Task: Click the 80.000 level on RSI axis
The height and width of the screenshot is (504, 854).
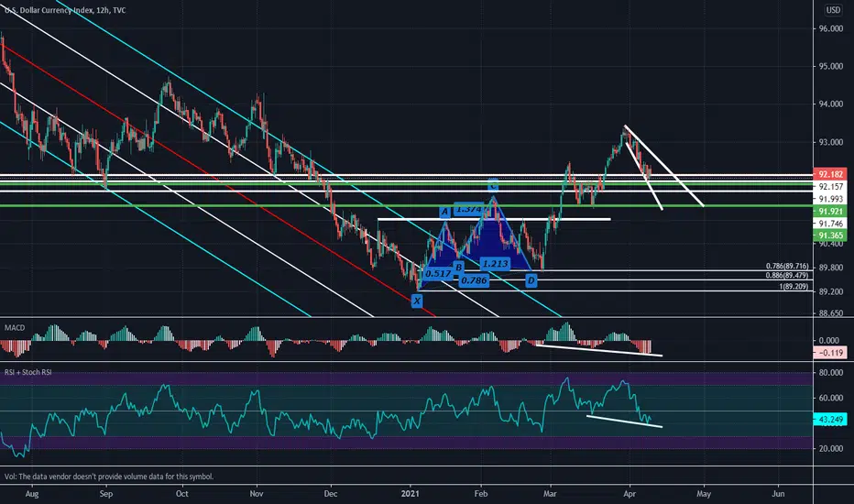Action: [831, 373]
